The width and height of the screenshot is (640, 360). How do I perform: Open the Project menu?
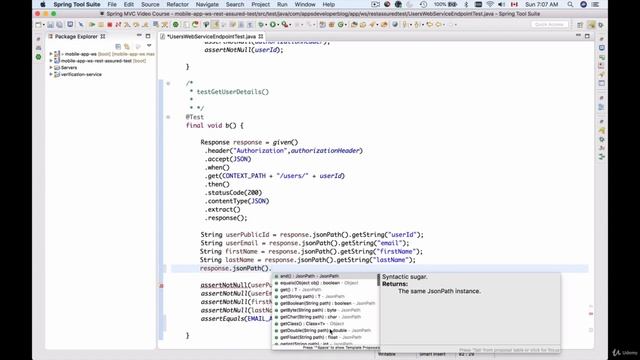(x=260, y=4)
